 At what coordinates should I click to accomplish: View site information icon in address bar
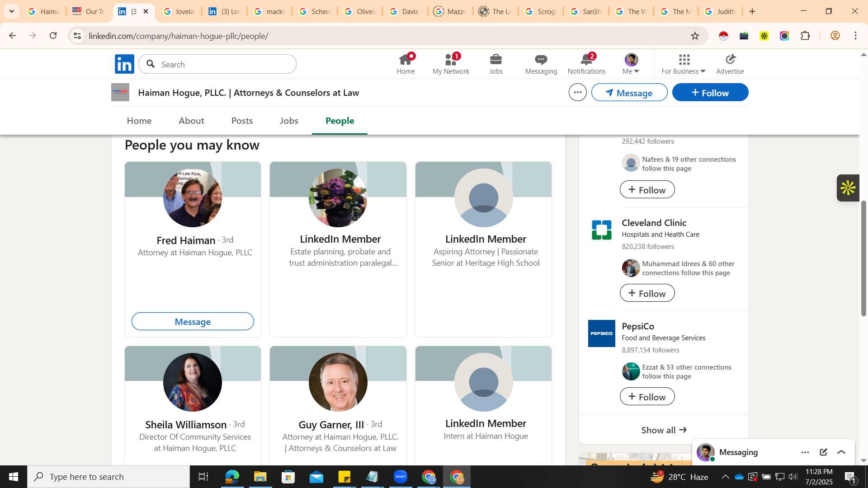pyautogui.click(x=77, y=36)
